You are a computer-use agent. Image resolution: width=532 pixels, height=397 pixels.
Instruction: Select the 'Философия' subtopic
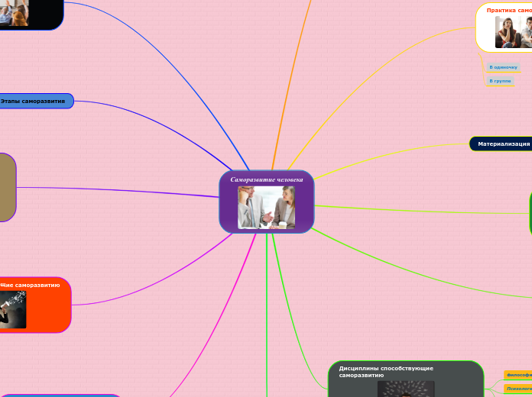[x=518, y=375]
